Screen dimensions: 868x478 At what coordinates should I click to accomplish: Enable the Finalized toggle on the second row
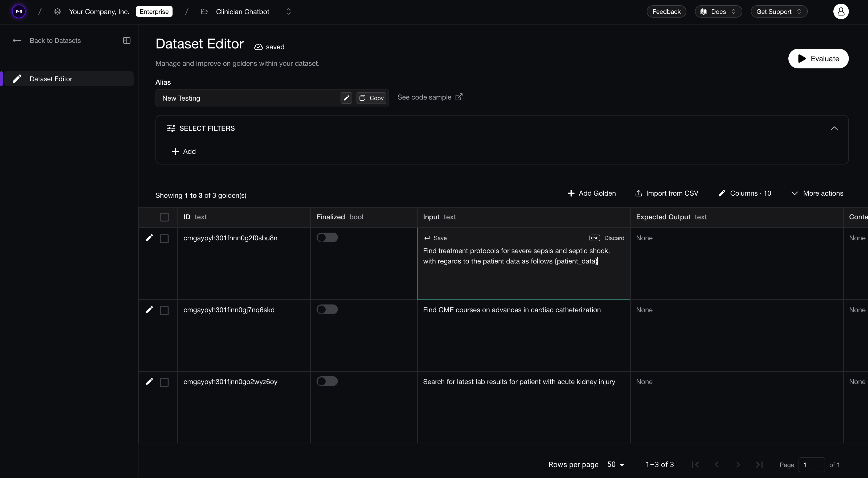pos(327,309)
